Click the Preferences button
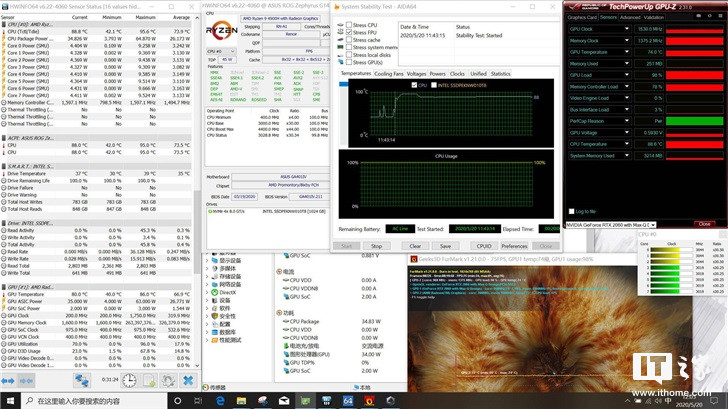Screen dimensions: 728x409 (514, 245)
